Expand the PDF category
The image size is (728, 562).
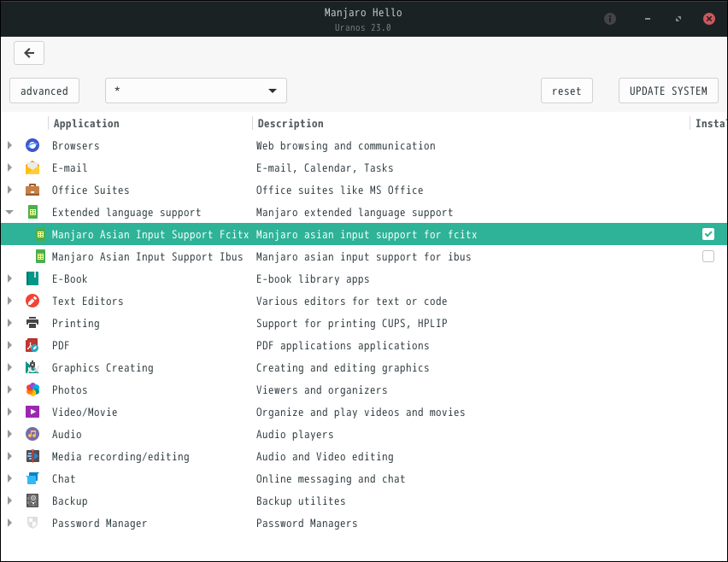pyautogui.click(x=9, y=345)
